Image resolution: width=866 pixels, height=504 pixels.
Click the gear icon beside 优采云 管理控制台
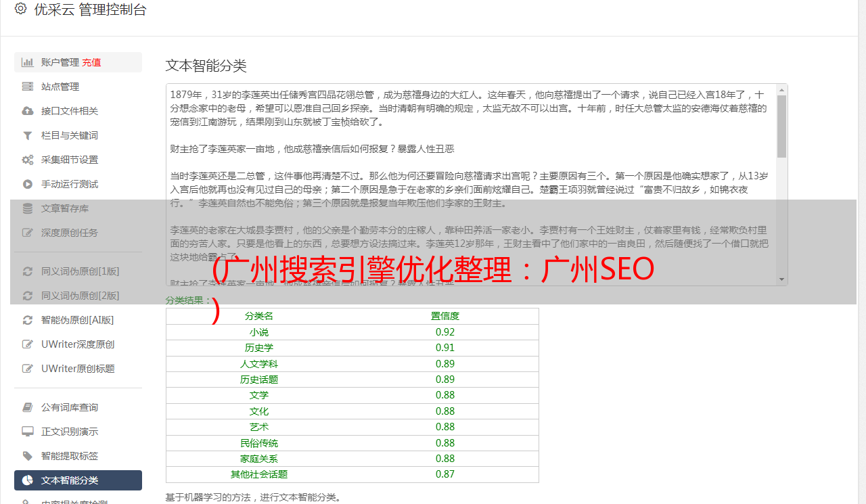point(20,9)
